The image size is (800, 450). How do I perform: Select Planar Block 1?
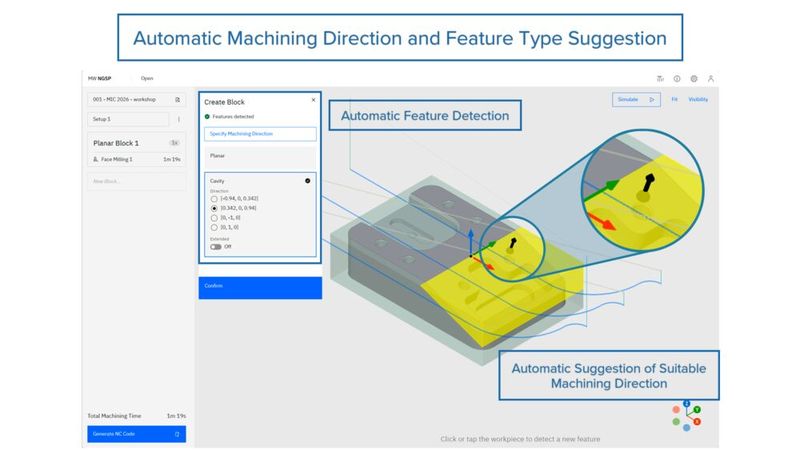coord(116,143)
